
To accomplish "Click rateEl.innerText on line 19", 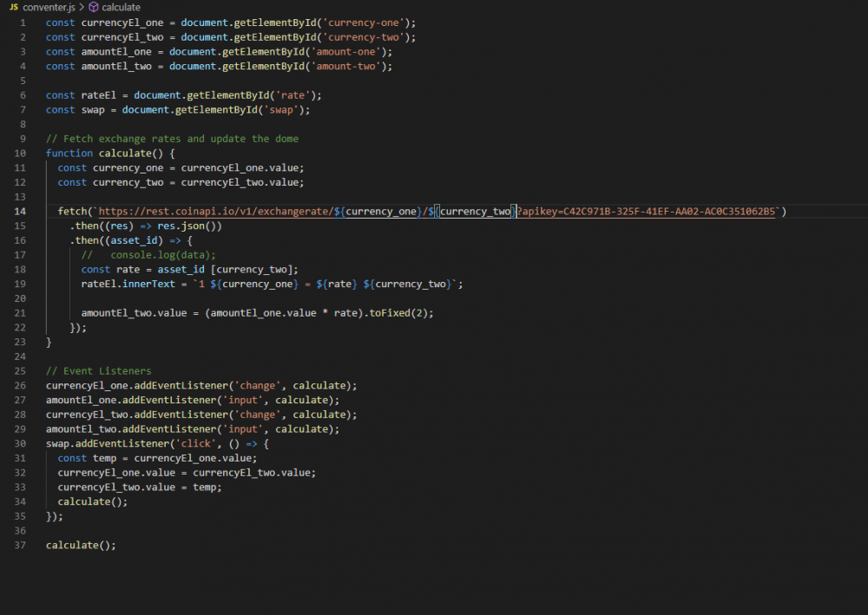I will coord(128,284).
